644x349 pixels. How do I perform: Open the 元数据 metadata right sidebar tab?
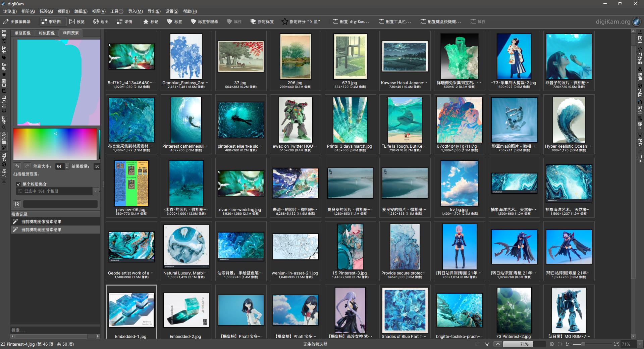pos(640,55)
